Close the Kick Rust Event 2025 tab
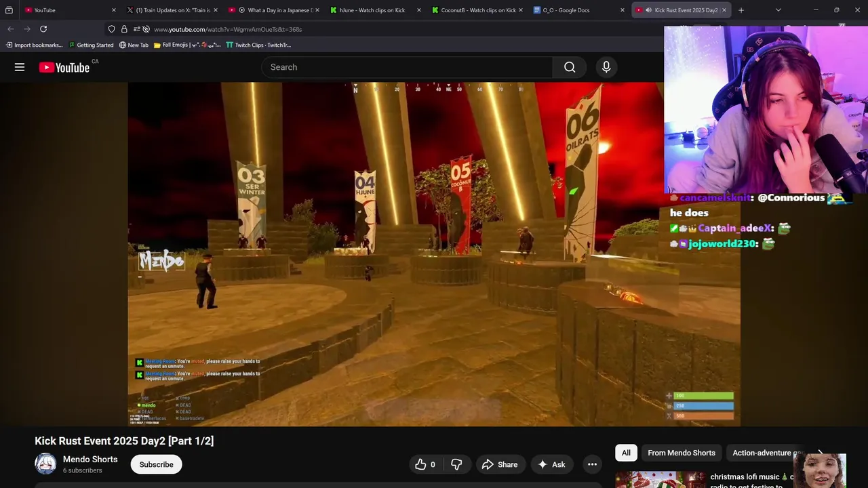The width and height of the screenshot is (868, 488). [724, 10]
